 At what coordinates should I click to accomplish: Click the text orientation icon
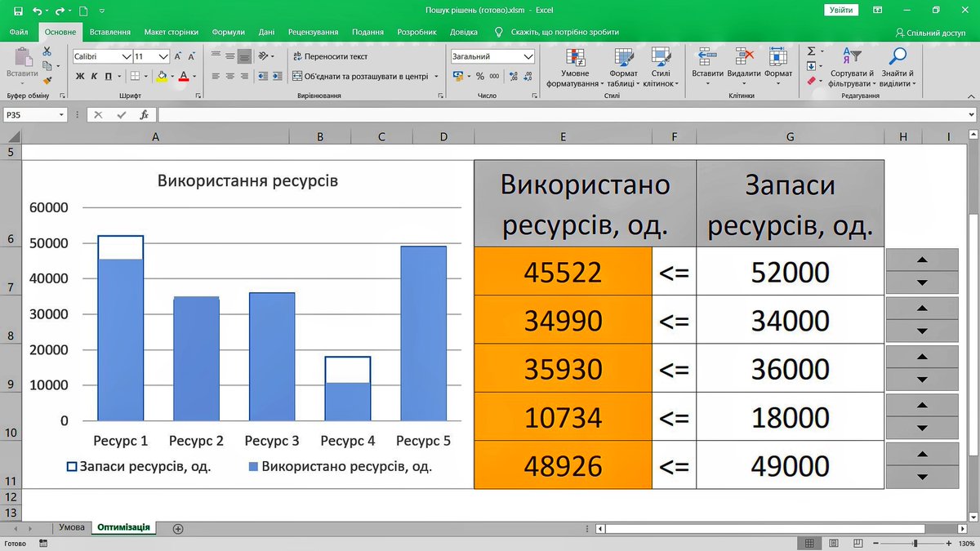(x=265, y=56)
